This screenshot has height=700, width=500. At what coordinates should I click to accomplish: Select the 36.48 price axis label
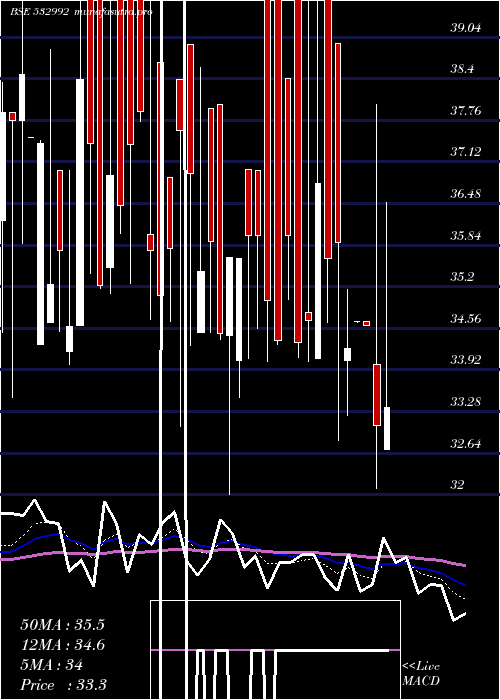click(x=466, y=194)
